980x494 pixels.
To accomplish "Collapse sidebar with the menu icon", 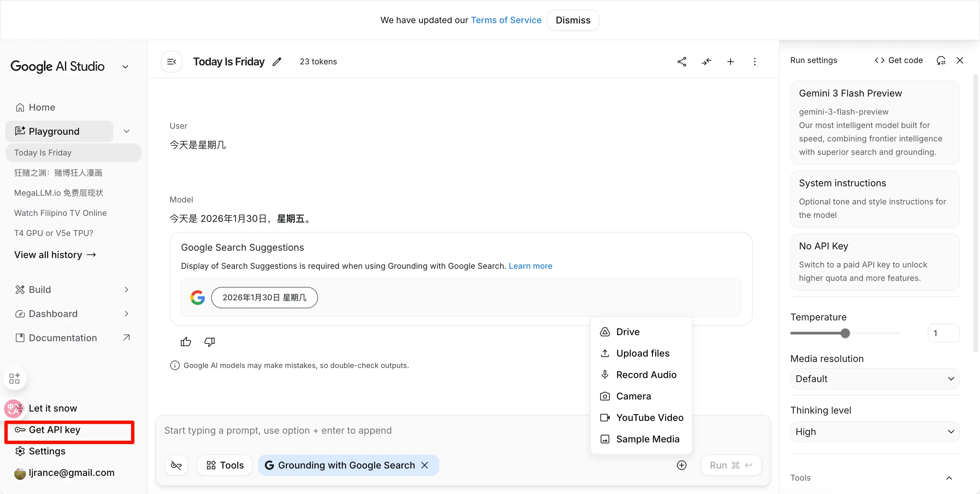I will [172, 62].
